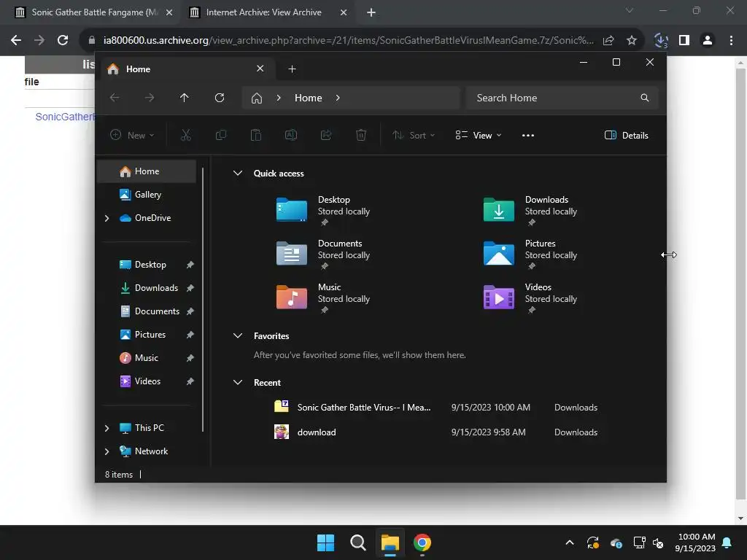Click File Explorer forward arrow
747x560 pixels.
point(150,98)
